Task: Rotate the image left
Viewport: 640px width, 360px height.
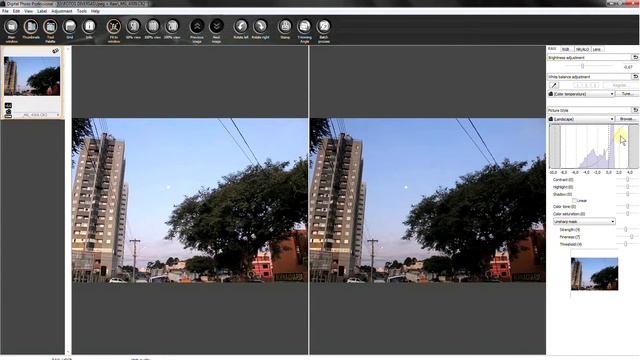Action: [241, 27]
